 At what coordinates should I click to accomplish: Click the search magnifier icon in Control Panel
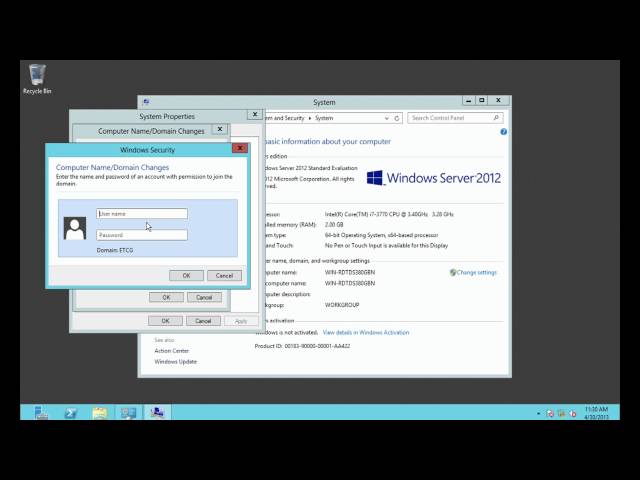[496, 118]
